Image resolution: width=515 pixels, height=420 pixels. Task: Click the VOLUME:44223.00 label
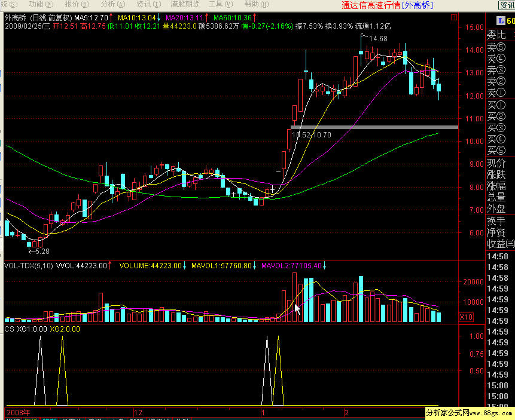coord(150,265)
